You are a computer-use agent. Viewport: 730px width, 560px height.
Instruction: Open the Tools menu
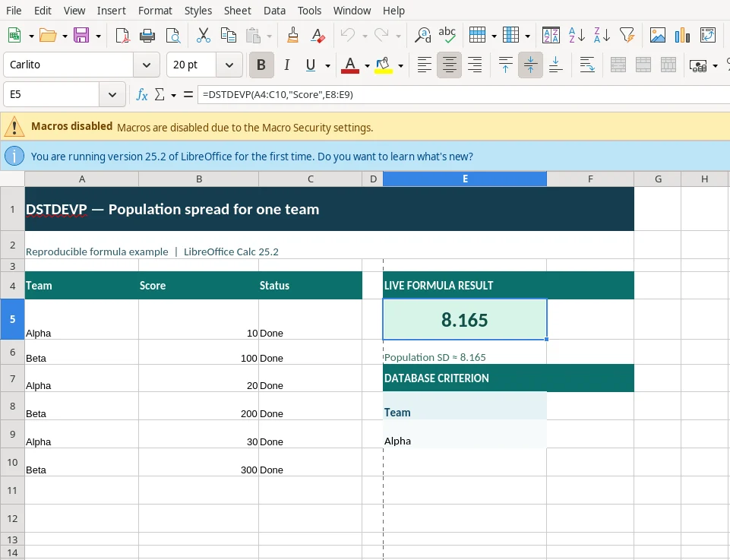click(310, 10)
